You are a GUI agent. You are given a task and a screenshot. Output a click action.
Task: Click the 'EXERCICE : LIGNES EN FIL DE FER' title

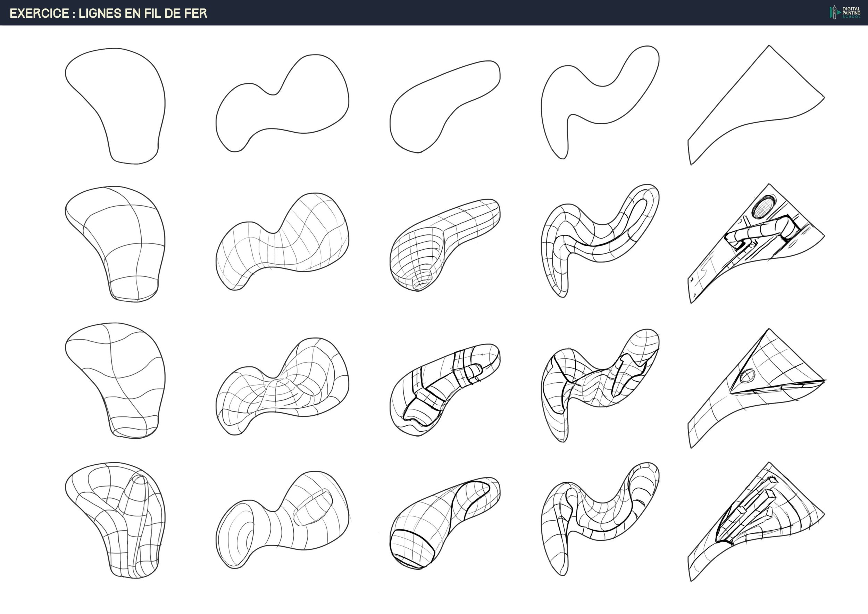click(108, 13)
